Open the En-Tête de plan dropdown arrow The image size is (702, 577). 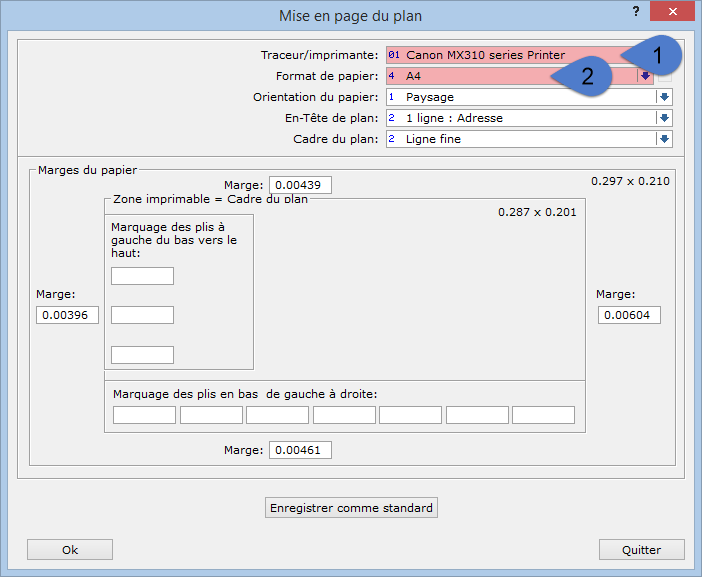coord(664,118)
